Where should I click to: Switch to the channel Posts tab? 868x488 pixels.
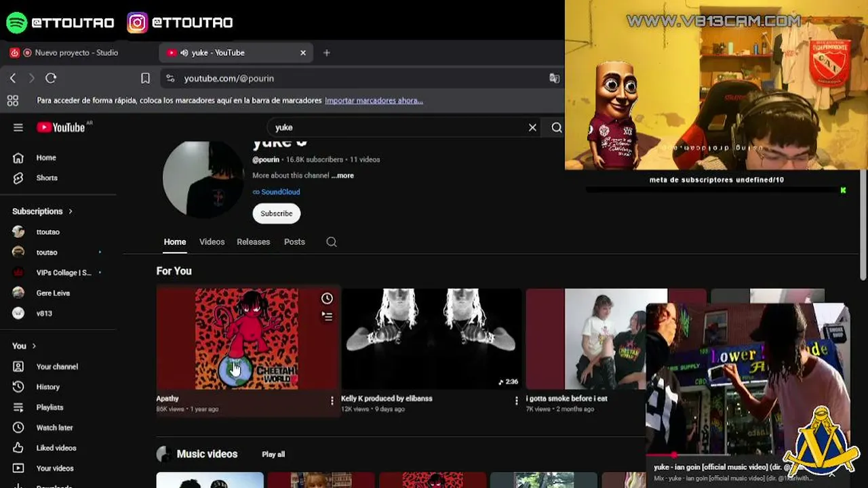(294, 242)
